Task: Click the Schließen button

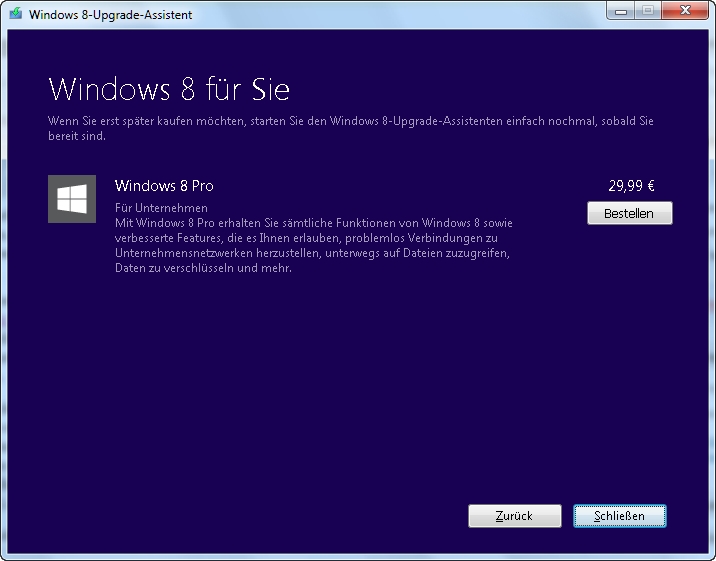Action: [620, 516]
